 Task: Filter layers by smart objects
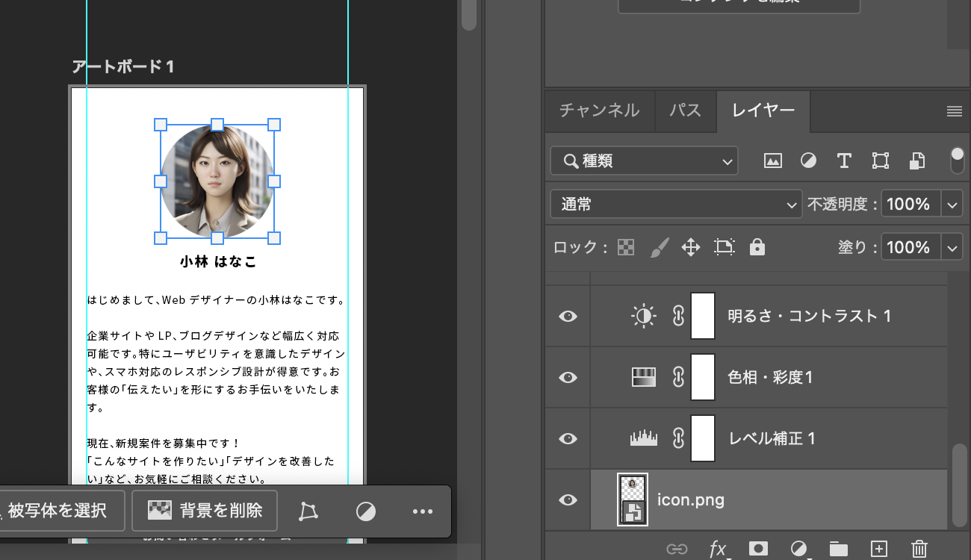click(916, 161)
